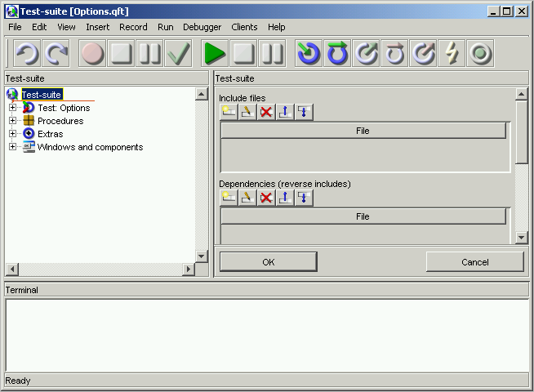Click the lightning bolt toolbar icon
This screenshot has width=534, height=392.
(451, 54)
